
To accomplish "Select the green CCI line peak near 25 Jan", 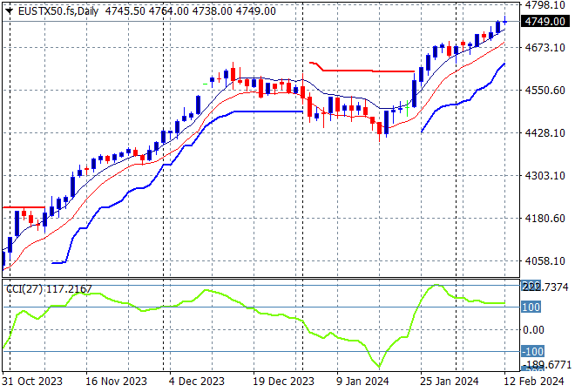I will (x=436, y=285).
